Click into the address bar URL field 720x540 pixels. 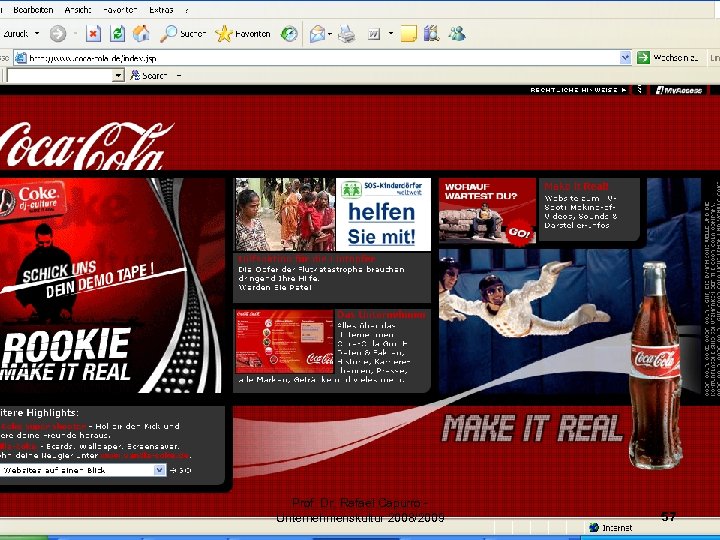pyautogui.click(x=323, y=58)
